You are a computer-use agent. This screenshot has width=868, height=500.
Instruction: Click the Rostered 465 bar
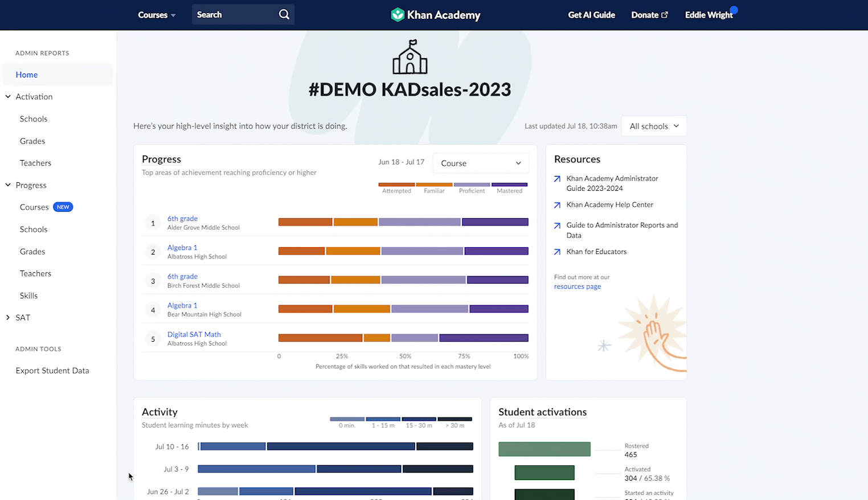click(544, 449)
